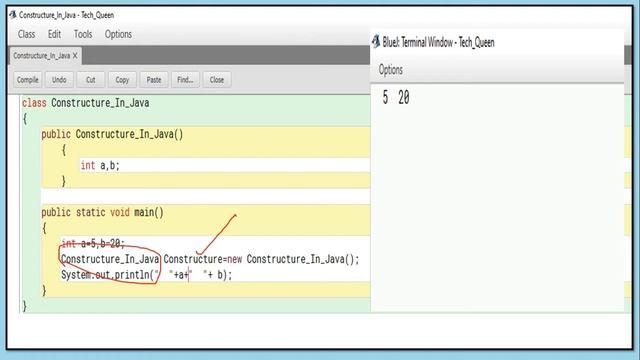
Task: Open Options menu in Terminal Window
Action: tap(391, 70)
